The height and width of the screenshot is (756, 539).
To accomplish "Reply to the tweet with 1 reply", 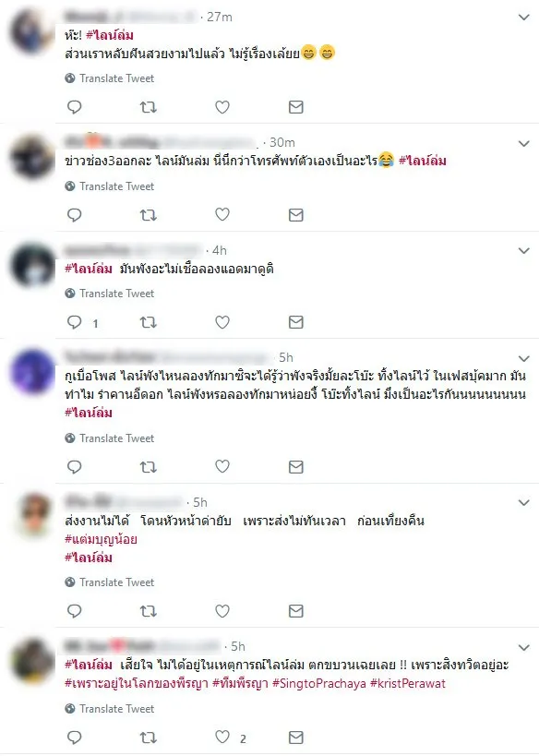I will [74, 322].
